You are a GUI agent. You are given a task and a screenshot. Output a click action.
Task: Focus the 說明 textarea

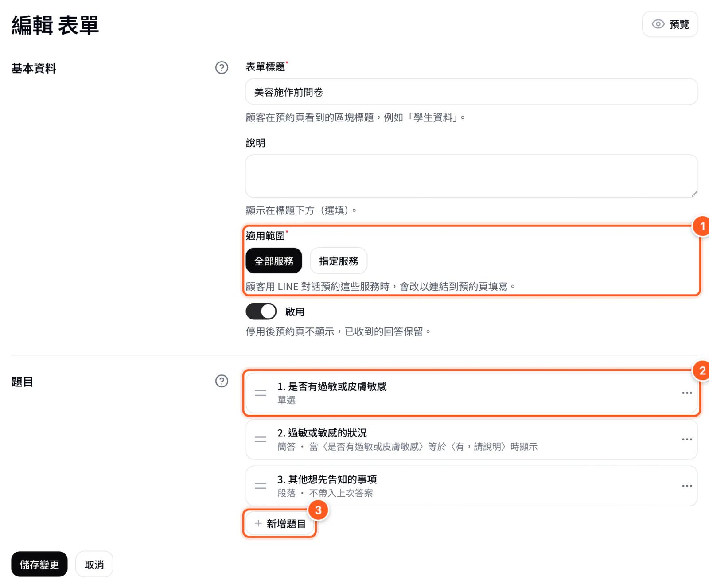471,176
